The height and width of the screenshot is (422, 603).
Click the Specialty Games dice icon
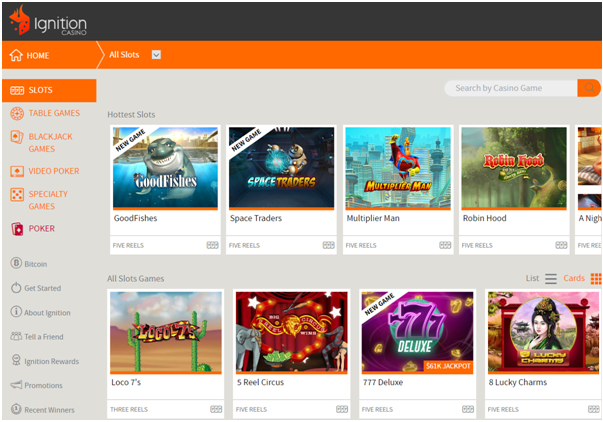click(17, 194)
